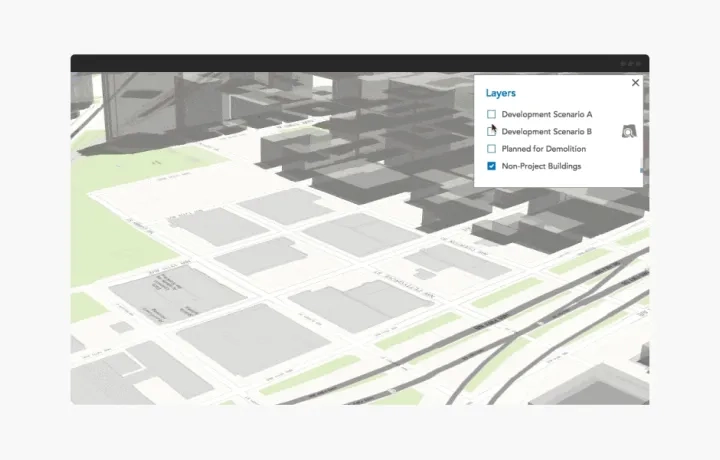This screenshot has width=720, height=460.
Task: Select the Development Scenario B layer name
Action: [546, 131]
